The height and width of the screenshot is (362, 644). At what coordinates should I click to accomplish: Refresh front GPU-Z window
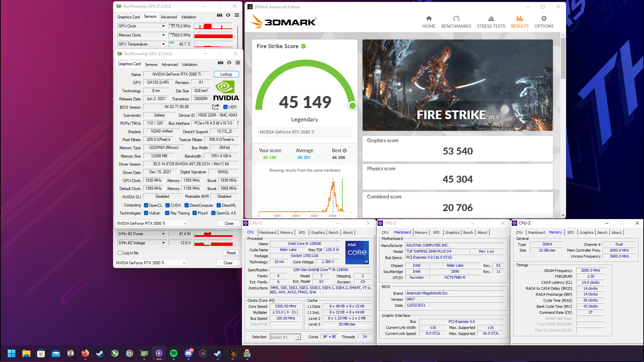(229, 63)
